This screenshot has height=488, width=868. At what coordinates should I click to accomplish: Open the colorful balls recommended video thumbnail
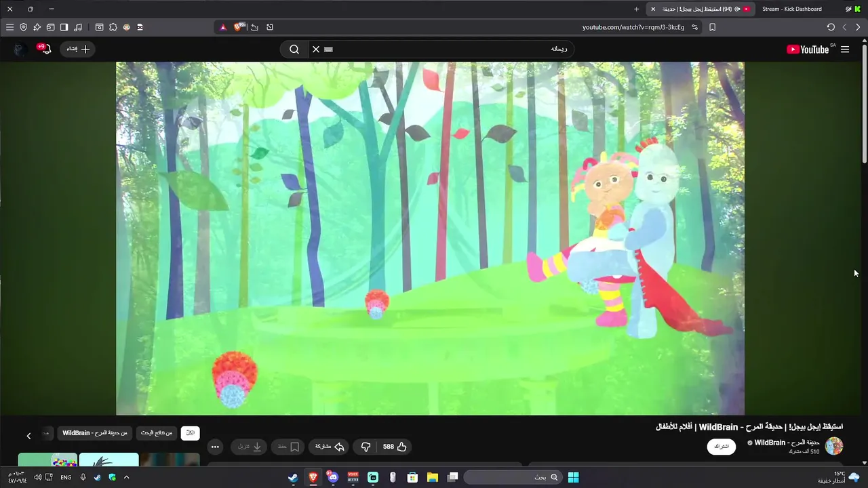(47, 460)
